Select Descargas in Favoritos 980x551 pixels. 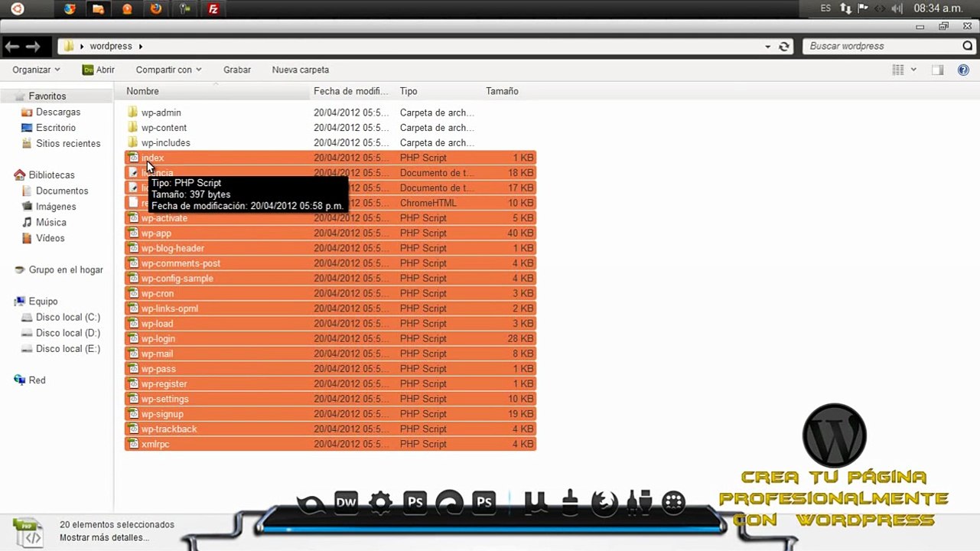tap(58, 112)
